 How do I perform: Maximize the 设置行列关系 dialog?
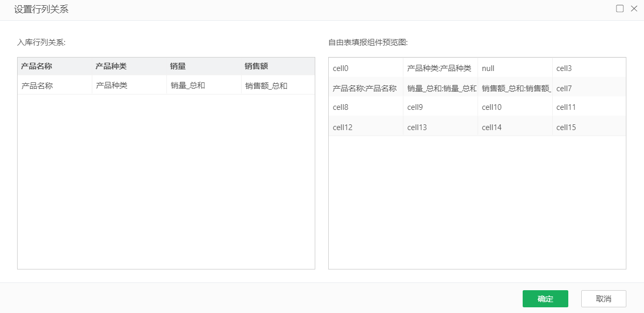pos(620,9)
